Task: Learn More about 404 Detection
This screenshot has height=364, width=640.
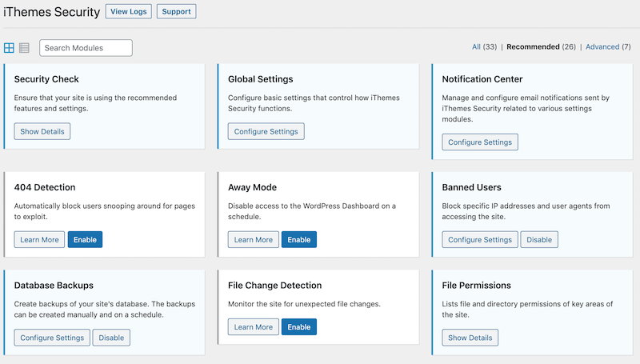Action: (39, 239)
